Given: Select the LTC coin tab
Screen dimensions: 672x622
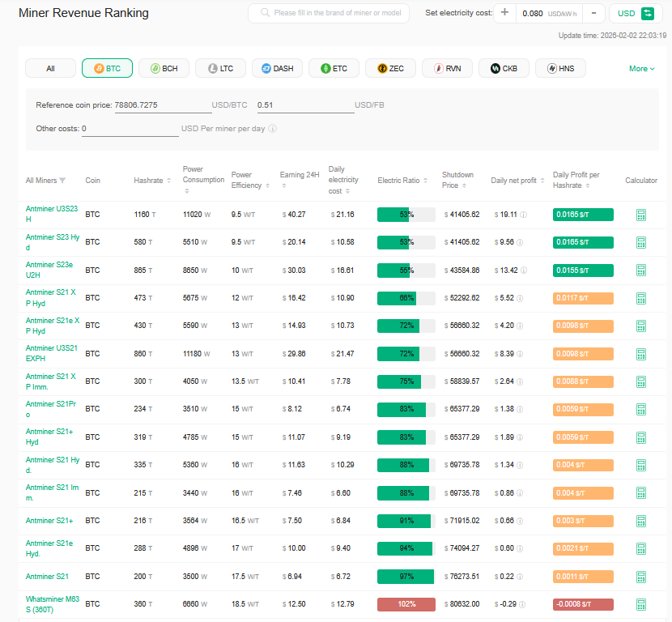Looking at the screenshot, I should coord(220,69).
